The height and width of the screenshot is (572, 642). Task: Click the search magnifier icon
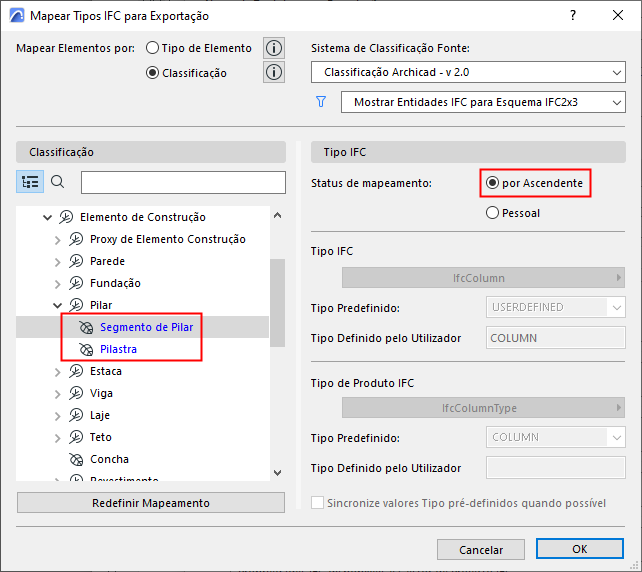click(58, 182)
